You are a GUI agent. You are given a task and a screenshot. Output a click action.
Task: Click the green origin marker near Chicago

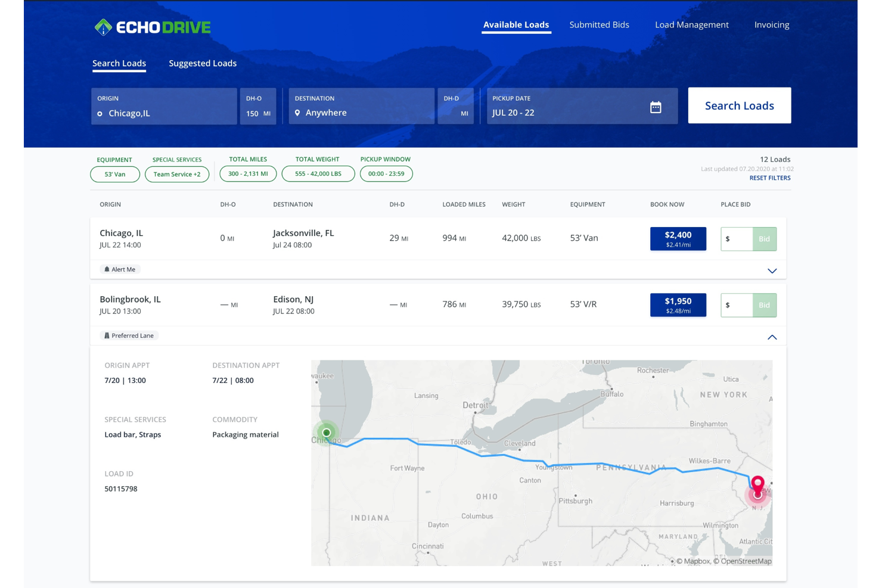325,433
